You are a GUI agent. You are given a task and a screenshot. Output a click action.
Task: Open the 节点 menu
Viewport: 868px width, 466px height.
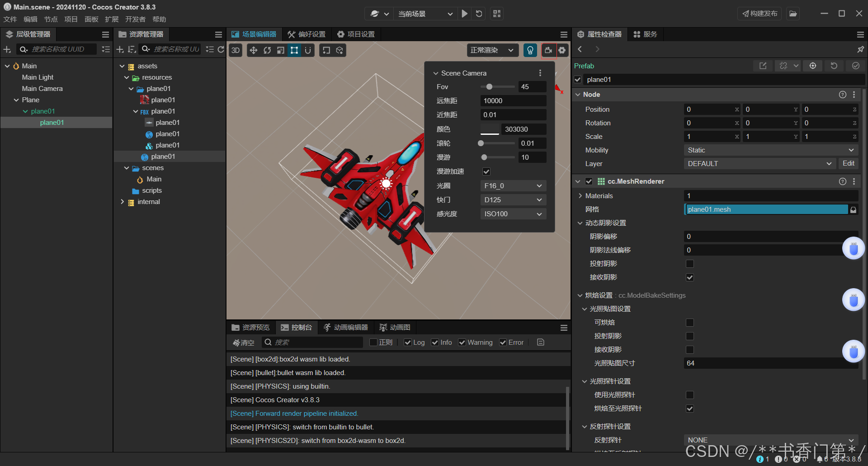51,19
